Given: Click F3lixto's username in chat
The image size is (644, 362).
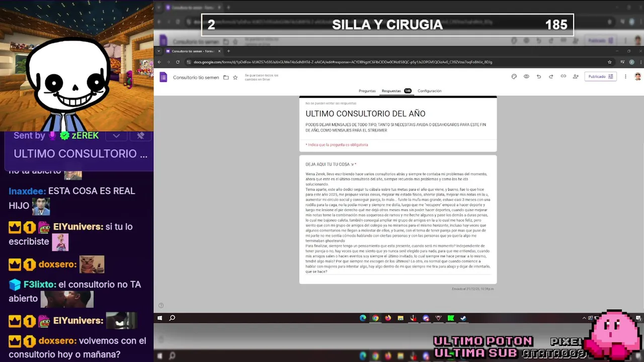Looking at the screenshot, I should (40, 285).
